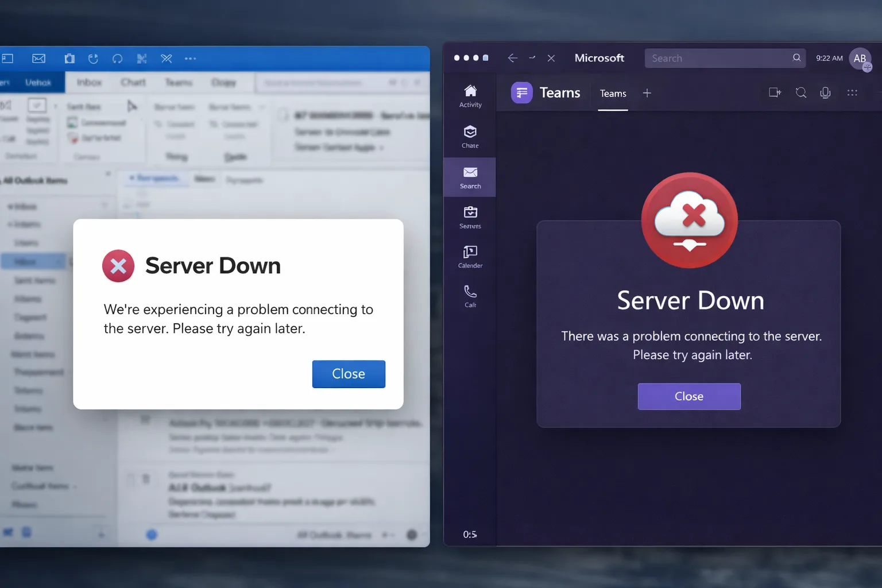Image resolution: width=882 pixels, height=588 pixels.
Task: Click the video meeting icon in Teams header
Action: point(775,92)
